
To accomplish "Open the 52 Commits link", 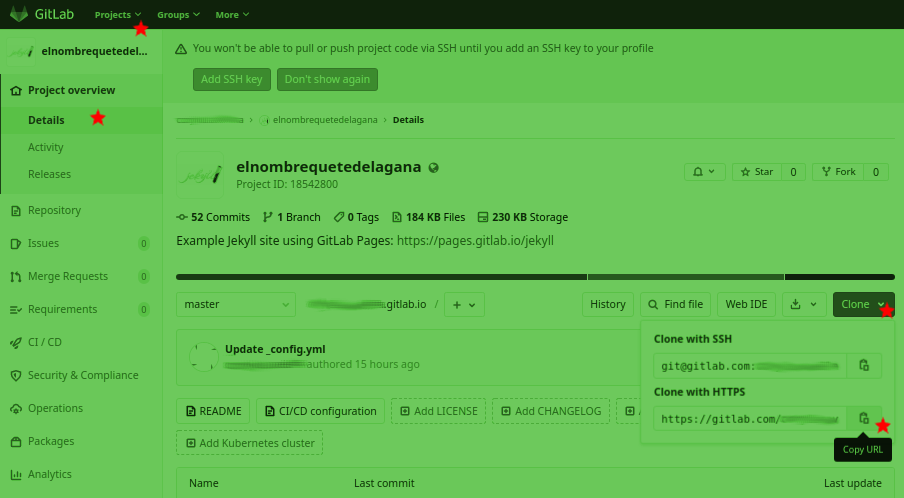I will pyautogui.click(x=213, y=217).
